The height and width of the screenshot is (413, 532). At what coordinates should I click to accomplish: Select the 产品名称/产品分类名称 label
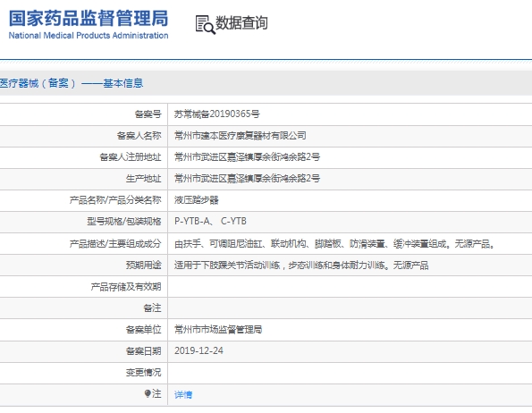click(x=115, y=200)
